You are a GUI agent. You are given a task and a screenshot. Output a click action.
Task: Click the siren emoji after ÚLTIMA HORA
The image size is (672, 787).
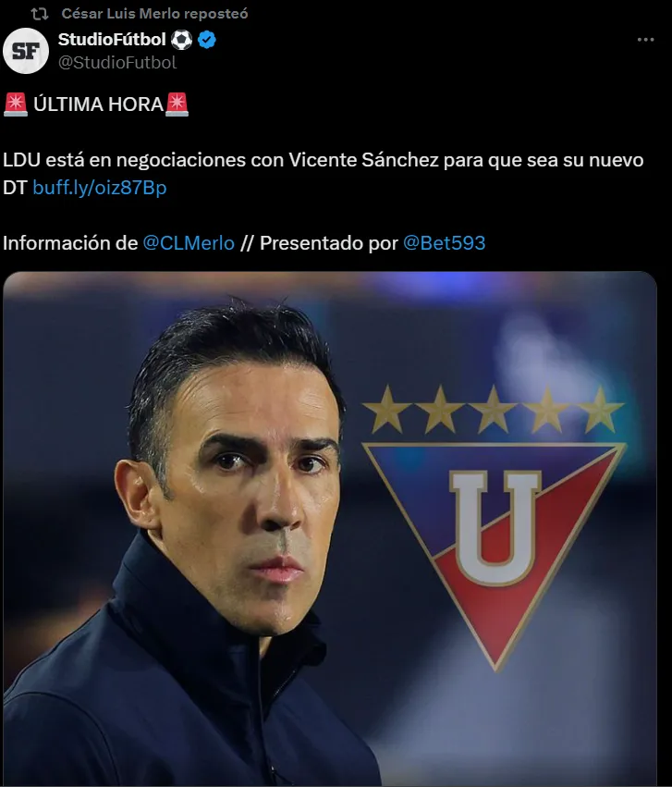pyautogui.click(x=177, y=105)
